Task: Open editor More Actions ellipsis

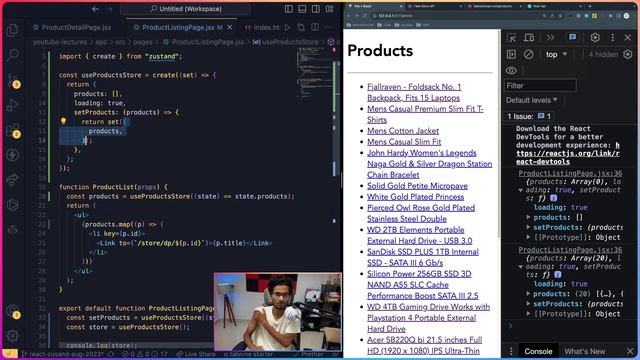Action: point(328,27)
